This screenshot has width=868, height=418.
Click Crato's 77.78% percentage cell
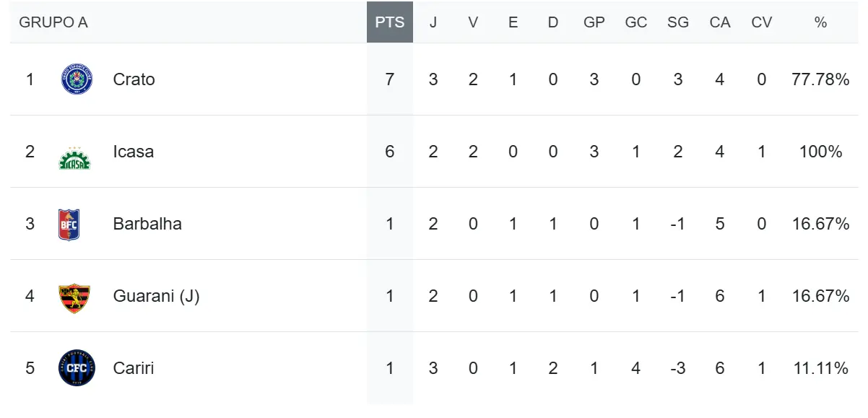(x=820, y=79)
